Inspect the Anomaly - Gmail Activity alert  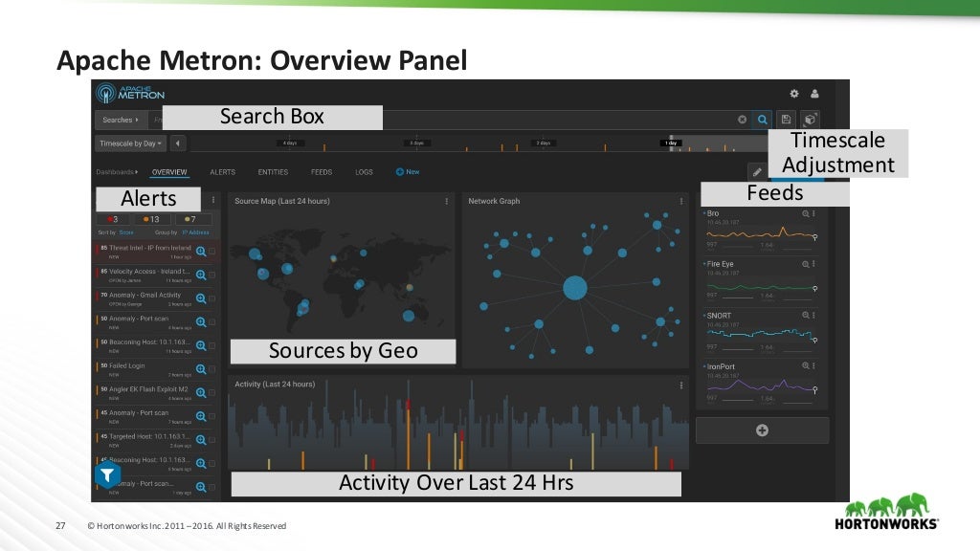201,298
